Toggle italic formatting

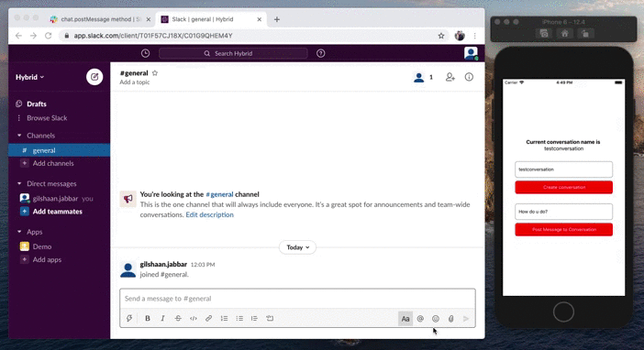[x=162, y=319]
